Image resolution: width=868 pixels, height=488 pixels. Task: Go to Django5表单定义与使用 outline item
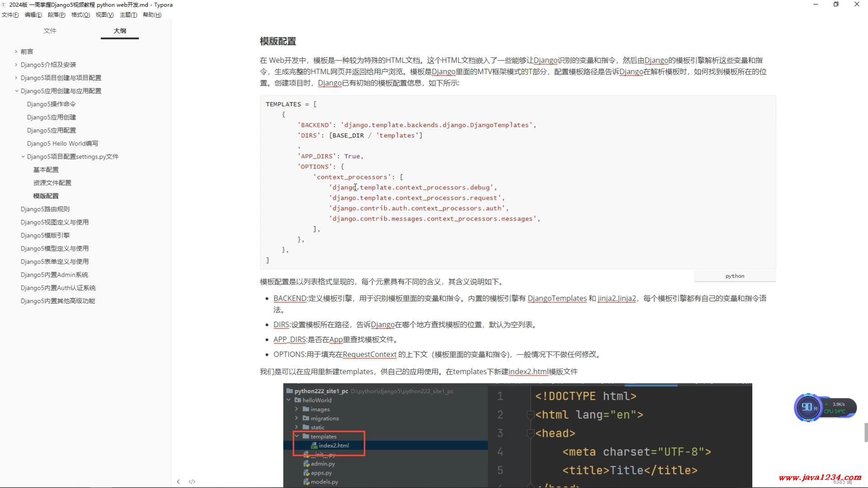55,261
